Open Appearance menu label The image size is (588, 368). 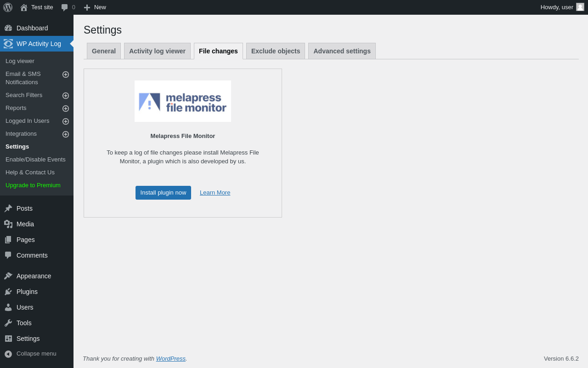[x=34, y=276]
